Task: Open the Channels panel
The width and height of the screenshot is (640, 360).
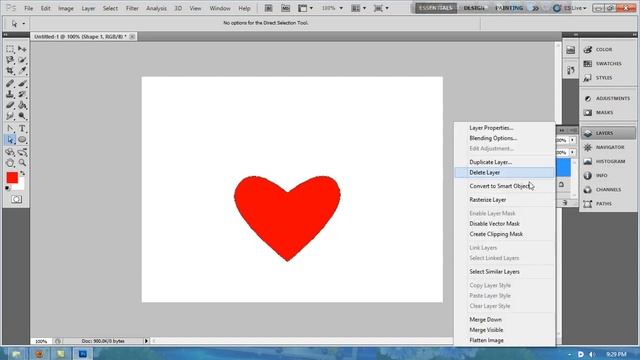Action: [608, 189]
